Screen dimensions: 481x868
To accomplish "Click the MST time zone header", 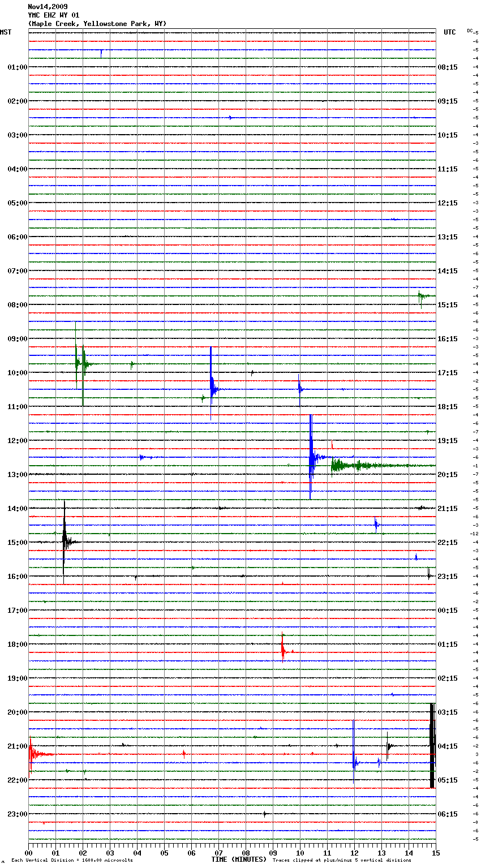I will pos(6,32).
